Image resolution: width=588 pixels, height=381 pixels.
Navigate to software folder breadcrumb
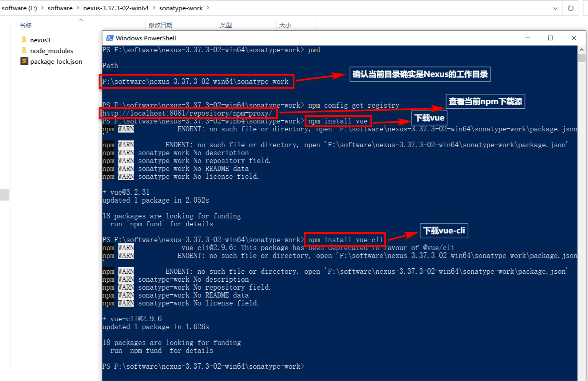60,8
